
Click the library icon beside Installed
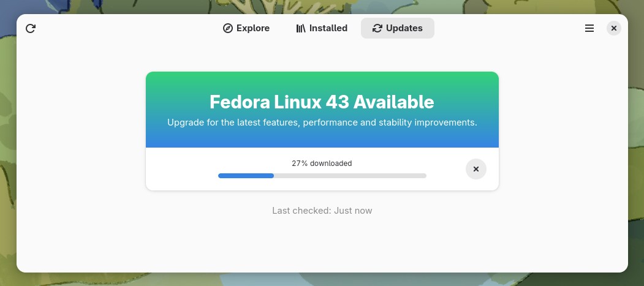[301, 28]
